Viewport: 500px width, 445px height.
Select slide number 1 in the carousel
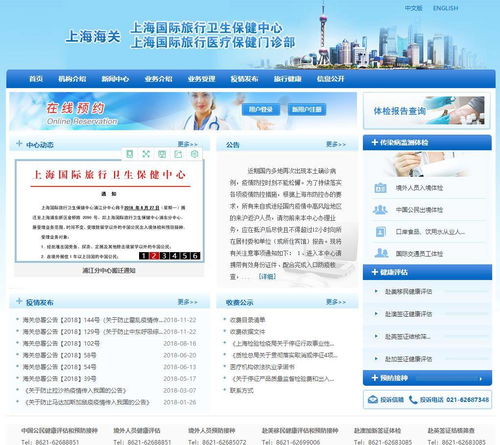click(143, 256)
